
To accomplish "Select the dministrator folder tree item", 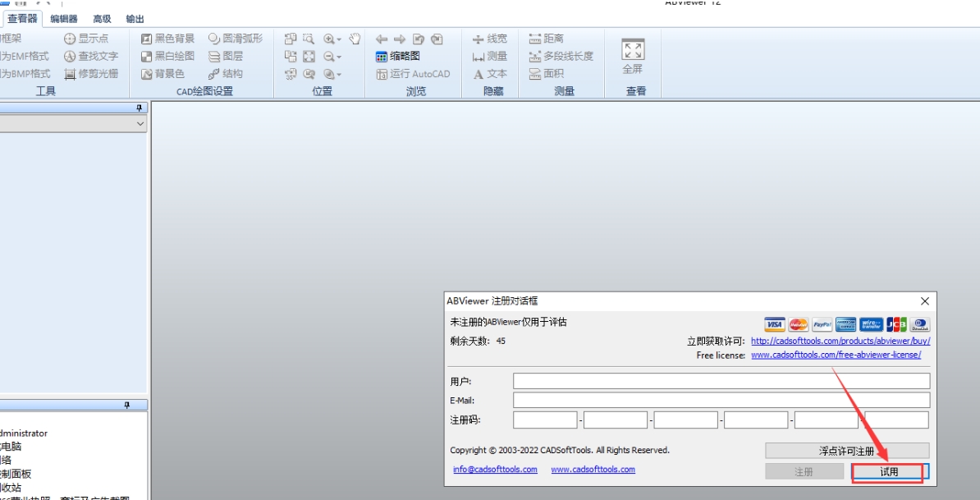I will point(24,433).
